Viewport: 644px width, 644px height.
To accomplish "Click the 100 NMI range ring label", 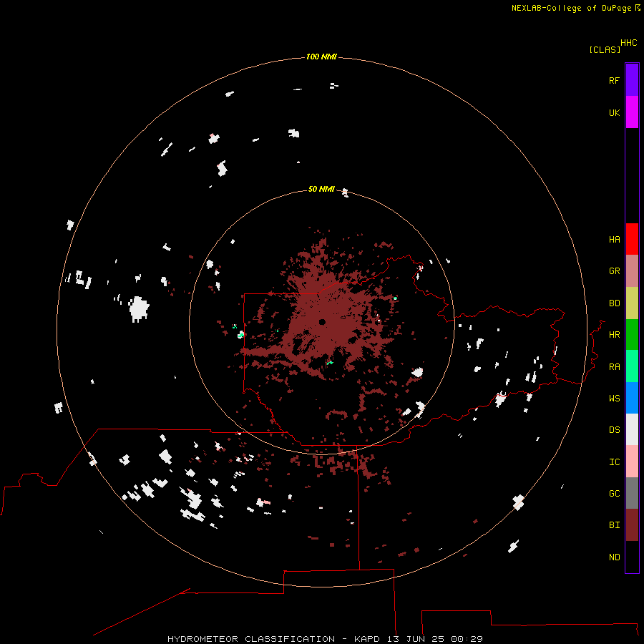I will (321, 57).
